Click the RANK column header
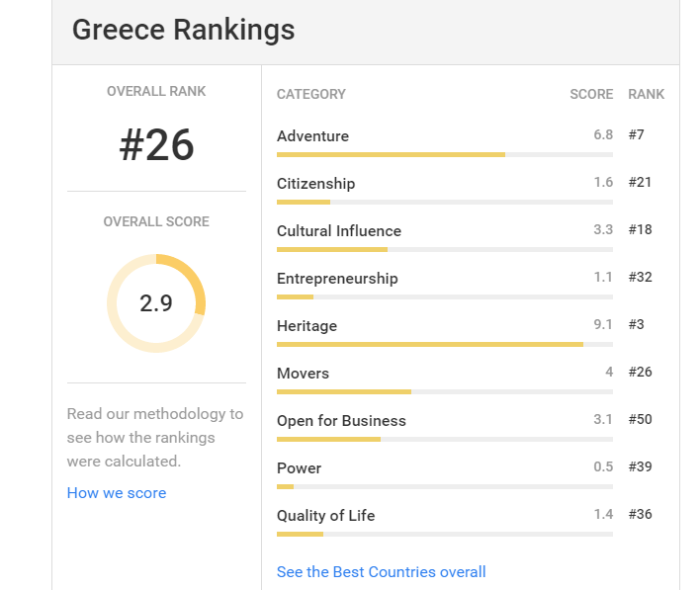Image resolution: width=700 pixels, height=590 pixels. tap(646, 95)
